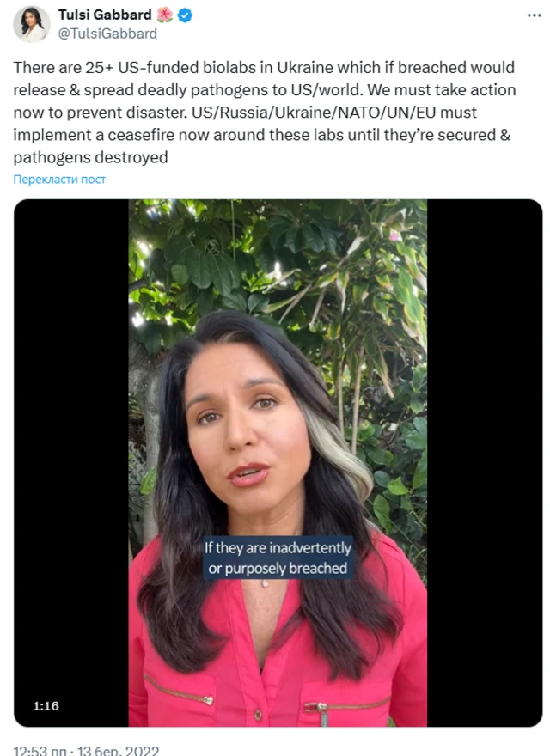This screenshot has height=756, width=550.
Task: Click the subtitle caption overlay on the video
Action: 277,556
